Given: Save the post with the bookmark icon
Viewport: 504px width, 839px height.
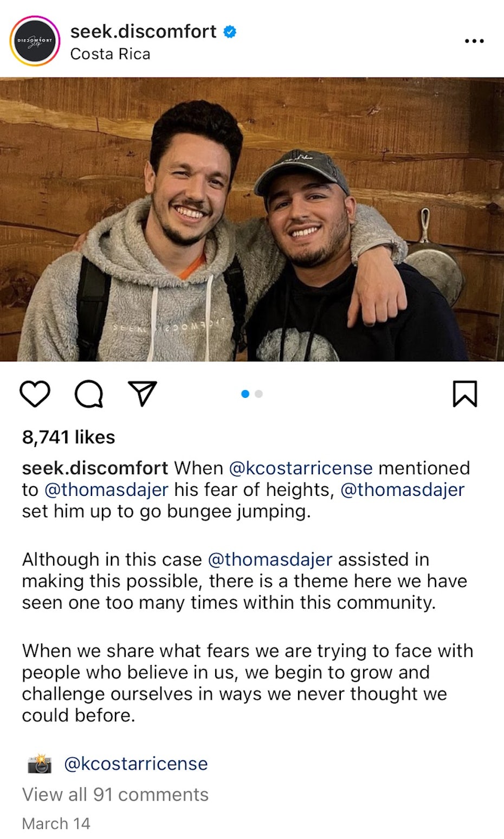Looking at the screenshot, I should pyautogui.click(x=464, y=393).
